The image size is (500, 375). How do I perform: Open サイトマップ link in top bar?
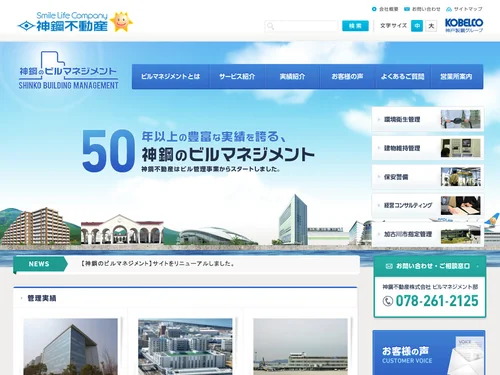pyautogui.click(x=464, y=9)
